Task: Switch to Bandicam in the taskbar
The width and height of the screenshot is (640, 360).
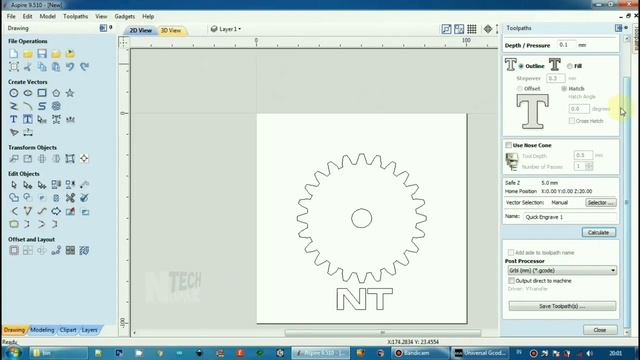Action: 420,353
